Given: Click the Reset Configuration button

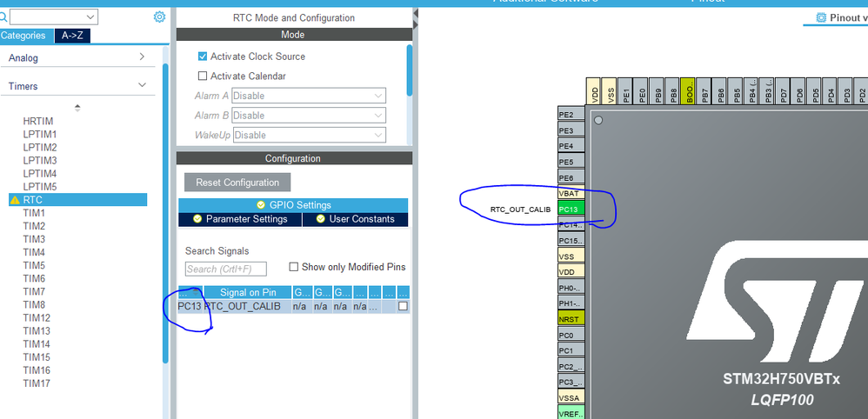Looking at the screenshot, I should (x=237, y=182).
